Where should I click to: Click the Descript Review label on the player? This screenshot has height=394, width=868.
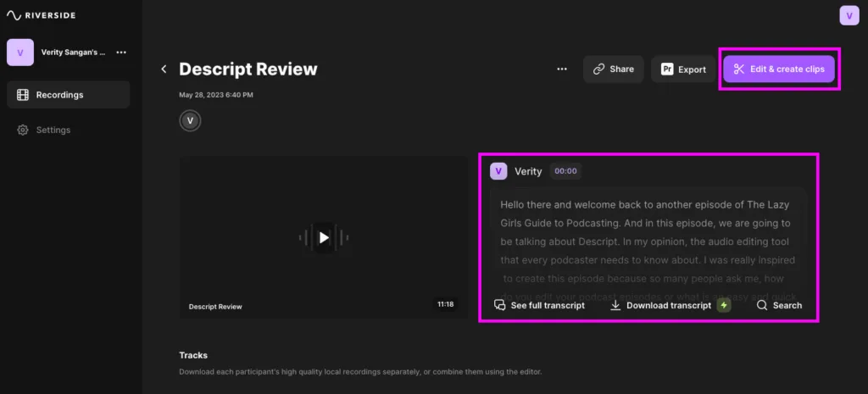point(215,307)
